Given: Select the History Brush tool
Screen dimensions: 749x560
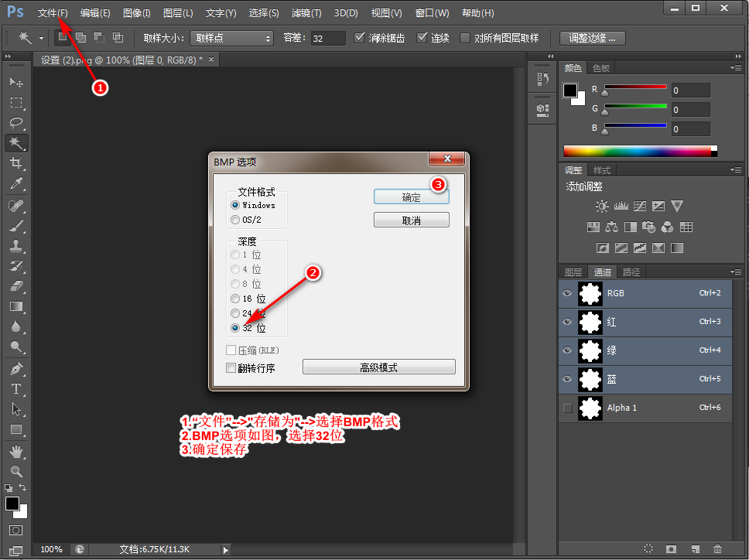Looking at the screenshot, I should [16, 266].
